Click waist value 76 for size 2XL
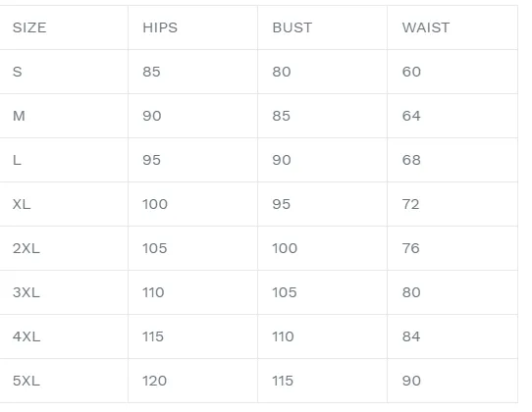Image resolution: width=532 pixels, height=412 pixels. (411, 248)
